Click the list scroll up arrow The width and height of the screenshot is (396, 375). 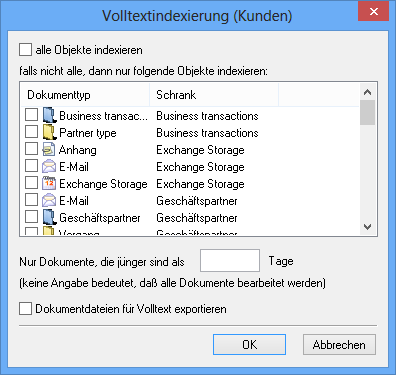click(368, 92)
